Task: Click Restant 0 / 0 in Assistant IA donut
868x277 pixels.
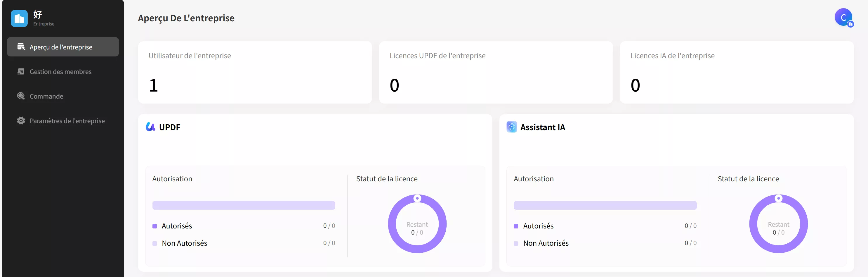Action: pos(778,228)
